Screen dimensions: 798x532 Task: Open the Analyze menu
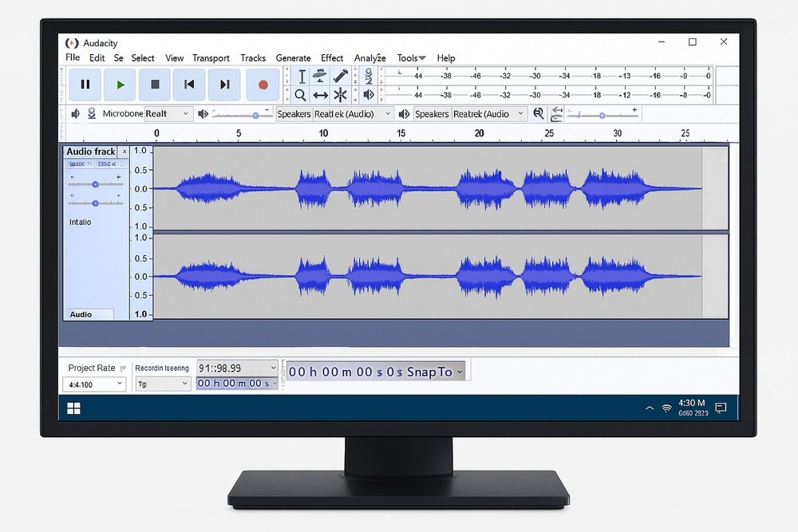370,58
